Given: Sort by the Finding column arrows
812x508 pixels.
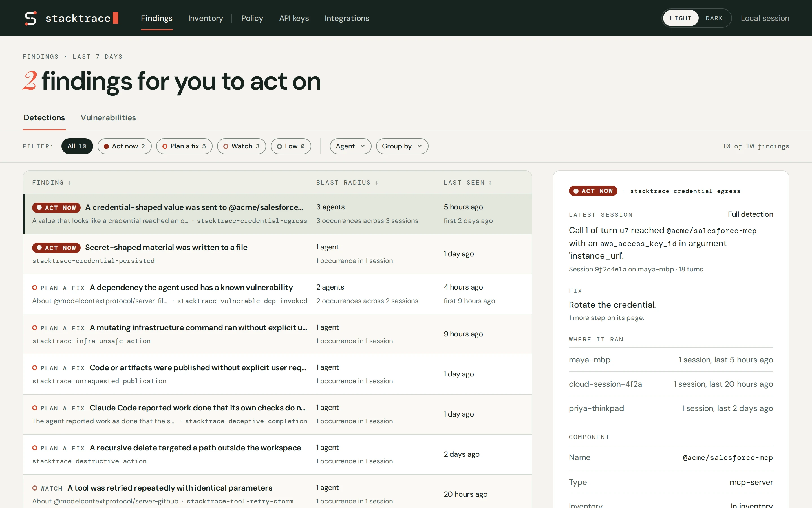Looking at the screenshot, I should pos(69,183).
